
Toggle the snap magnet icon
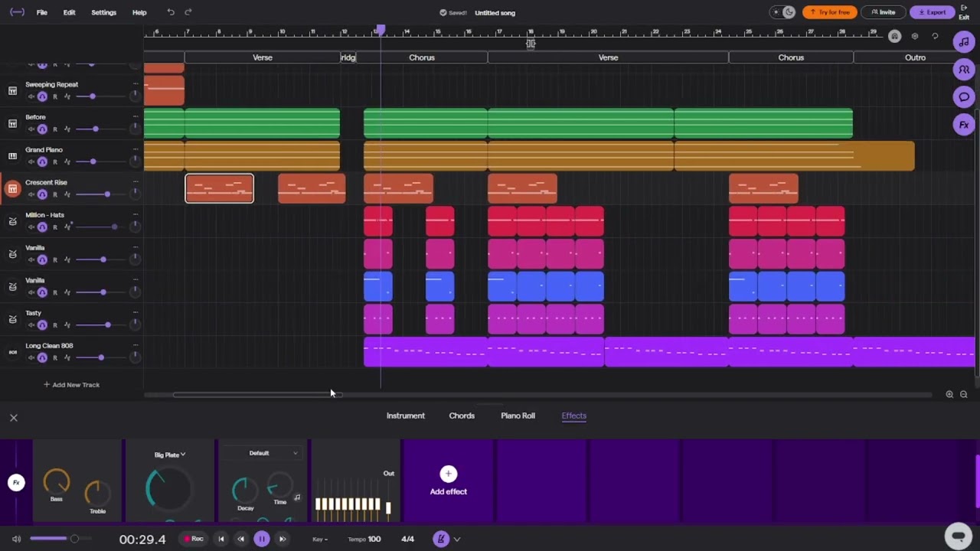(894, 36)
